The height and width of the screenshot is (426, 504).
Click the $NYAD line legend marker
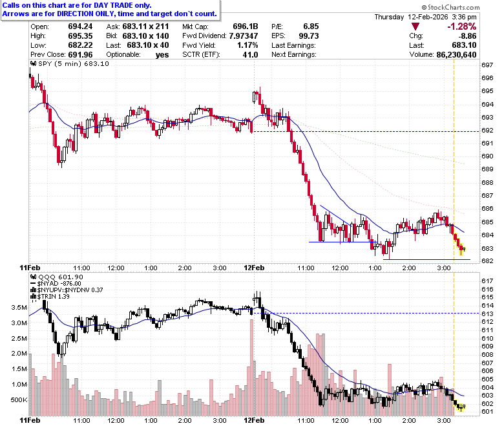click(33, 284)
